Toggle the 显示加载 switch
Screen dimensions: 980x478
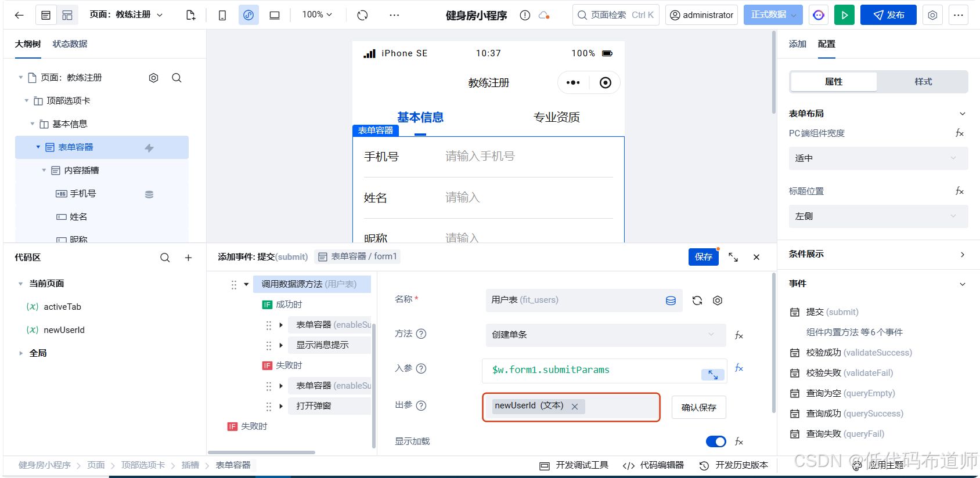click(x=716, y=441)
